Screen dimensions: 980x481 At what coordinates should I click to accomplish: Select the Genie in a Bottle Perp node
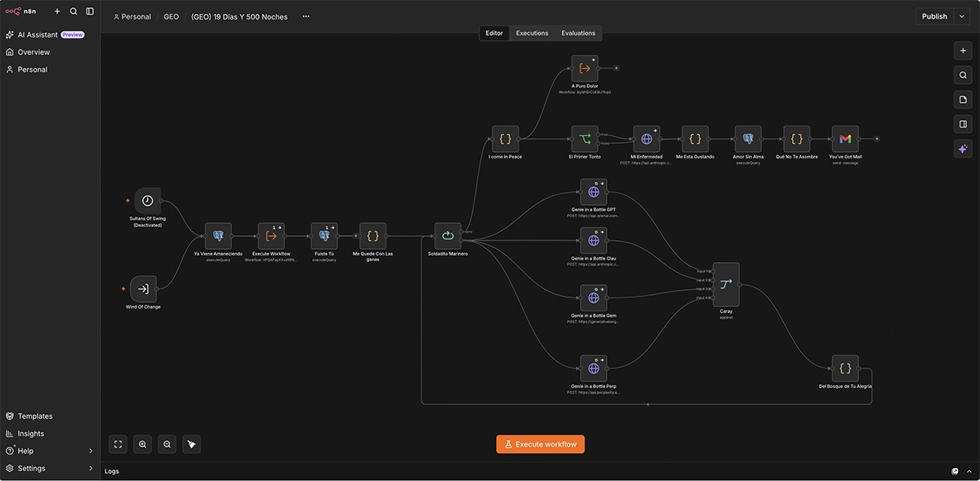pos(594,368)
